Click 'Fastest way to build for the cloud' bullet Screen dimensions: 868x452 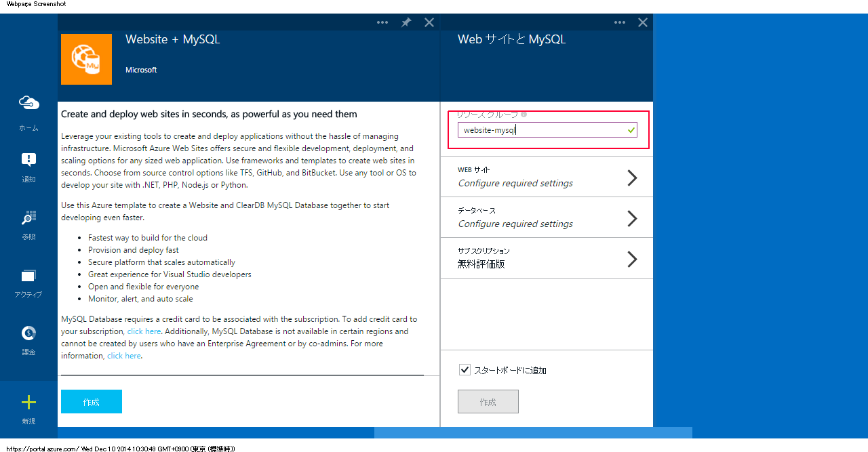click(148, 238)
